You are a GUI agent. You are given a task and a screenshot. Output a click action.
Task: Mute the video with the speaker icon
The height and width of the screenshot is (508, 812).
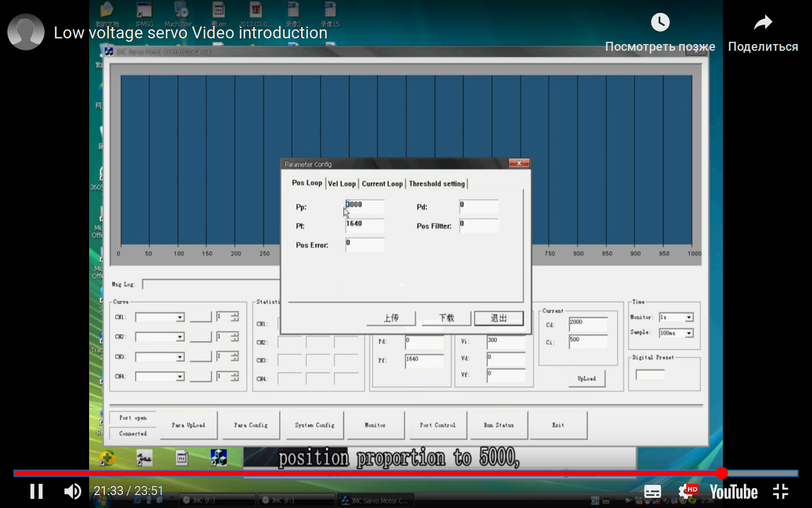tap(72, 492)
